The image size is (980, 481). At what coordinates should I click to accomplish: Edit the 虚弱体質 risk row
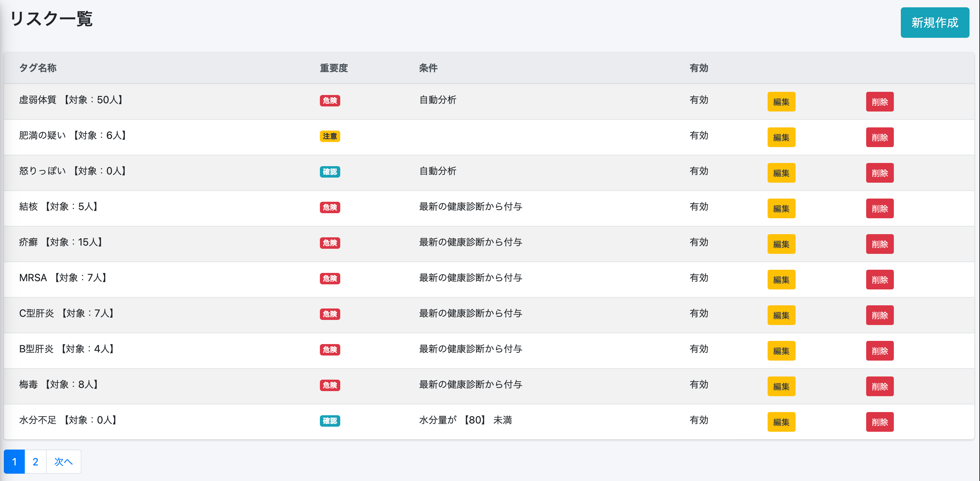point(781,102)
